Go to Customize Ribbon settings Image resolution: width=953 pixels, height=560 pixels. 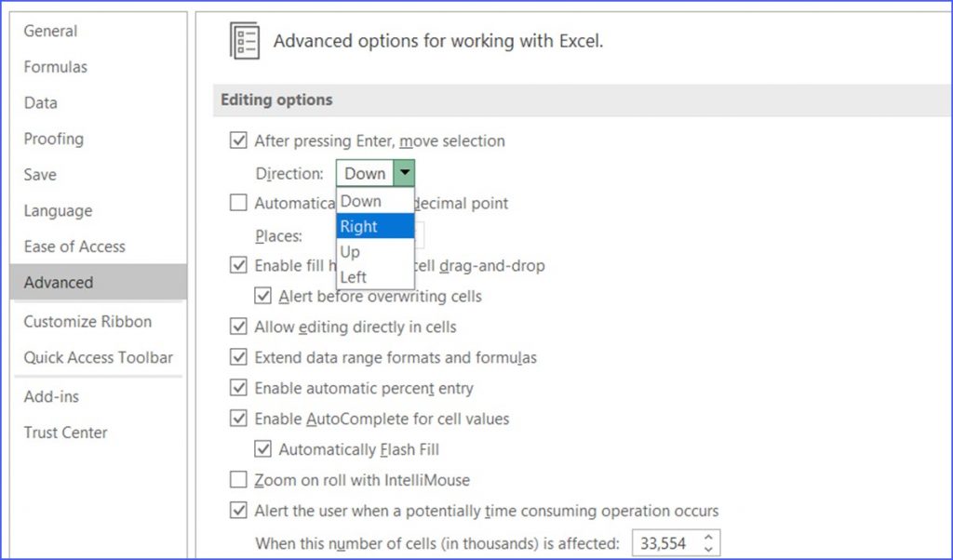coord(87,322)
